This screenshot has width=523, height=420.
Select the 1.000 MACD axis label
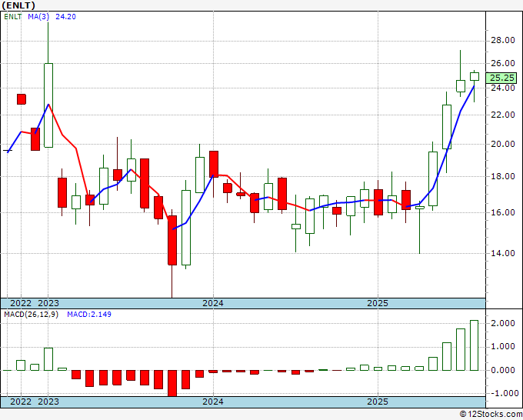point(503,347)
